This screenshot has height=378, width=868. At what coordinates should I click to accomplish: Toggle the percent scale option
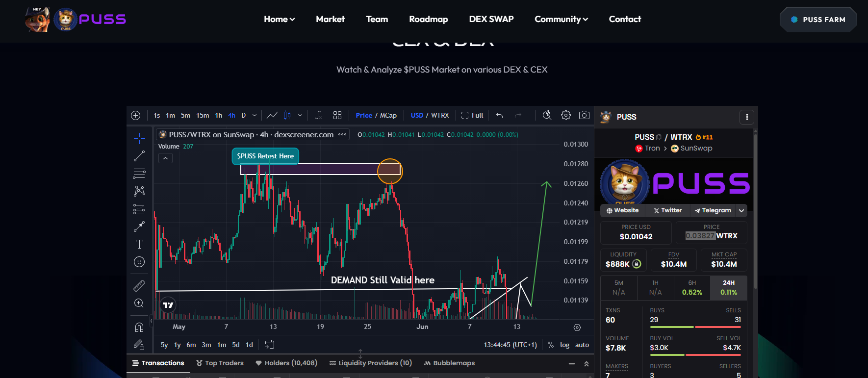coord(551,345)
